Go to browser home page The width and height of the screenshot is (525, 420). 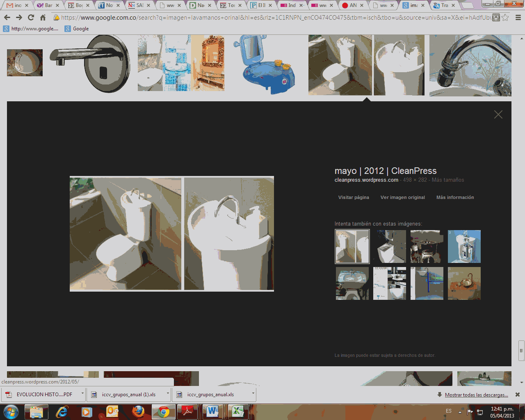point(43,17)
